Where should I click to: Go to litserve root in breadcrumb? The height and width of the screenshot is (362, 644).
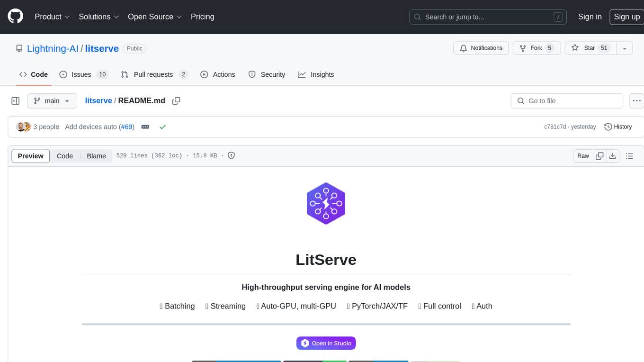(x=98, y=101)
